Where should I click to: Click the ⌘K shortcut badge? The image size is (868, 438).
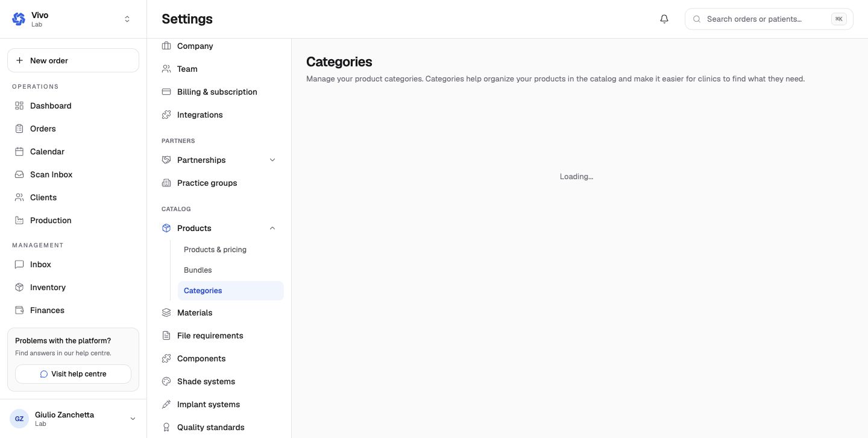pos(838,19)
